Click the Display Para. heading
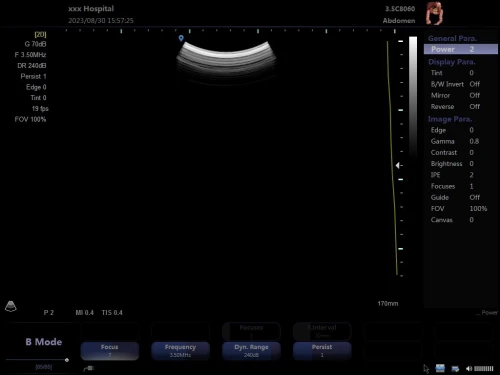The image size is (500, 375). tap(452, 62)
